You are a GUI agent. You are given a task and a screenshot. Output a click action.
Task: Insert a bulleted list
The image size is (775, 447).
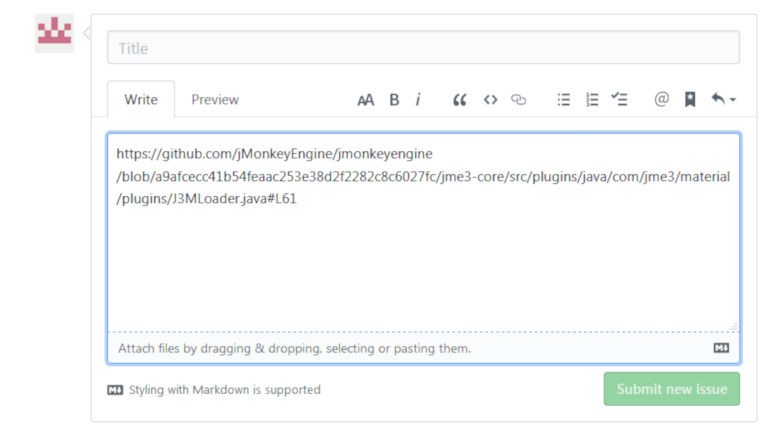tap(564, 100)
